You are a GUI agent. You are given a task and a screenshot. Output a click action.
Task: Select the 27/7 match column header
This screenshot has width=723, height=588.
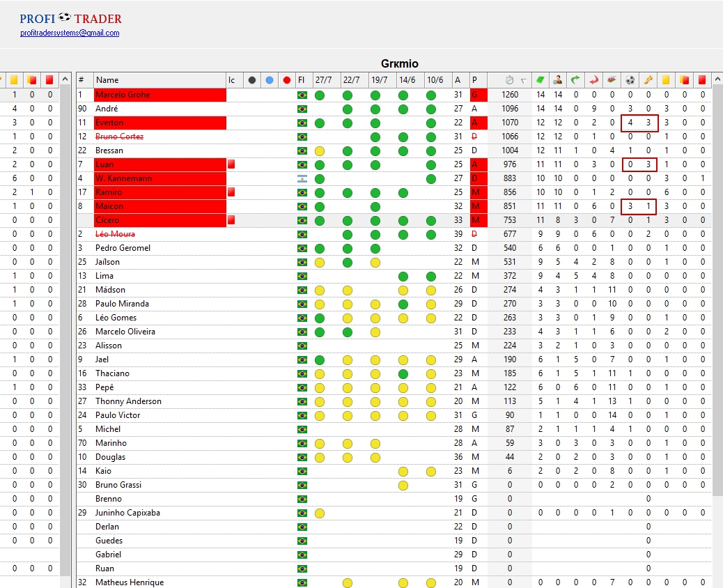(327, 80)
